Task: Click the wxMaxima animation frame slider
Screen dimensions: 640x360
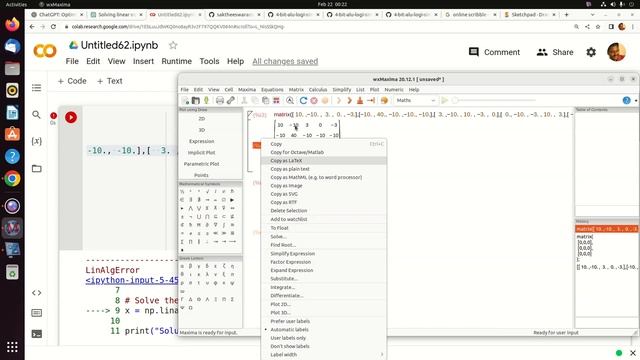Action: tap(495, 100)
